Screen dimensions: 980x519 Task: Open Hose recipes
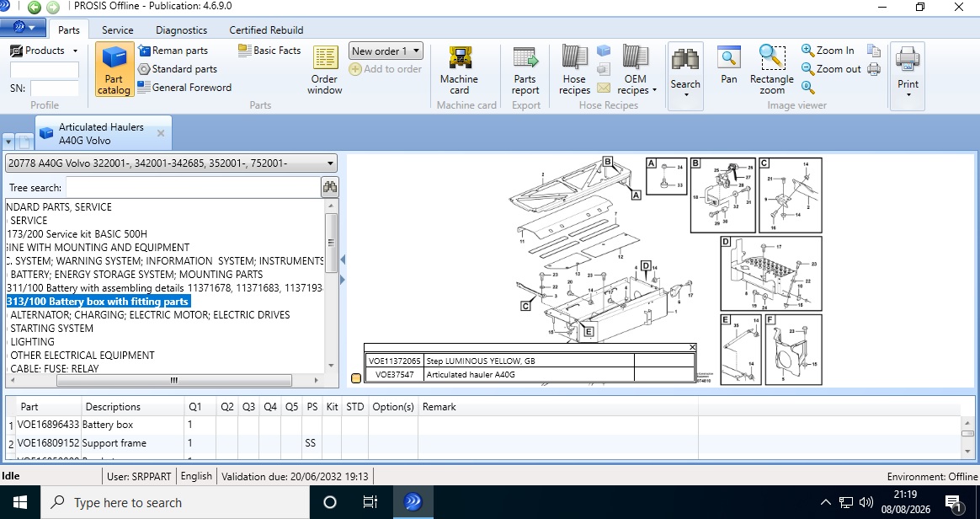574,69
